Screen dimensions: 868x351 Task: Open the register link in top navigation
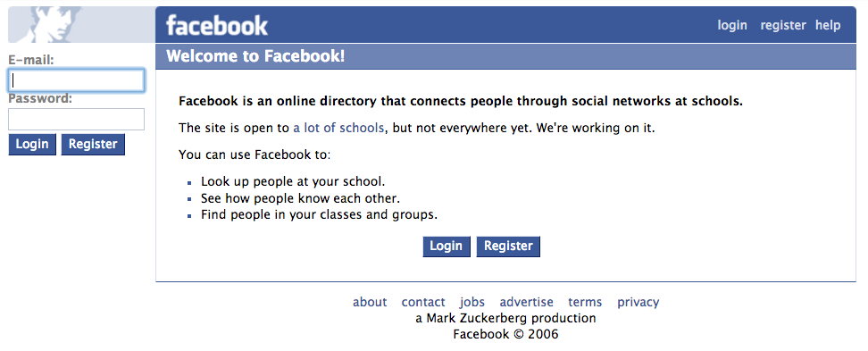783,25
